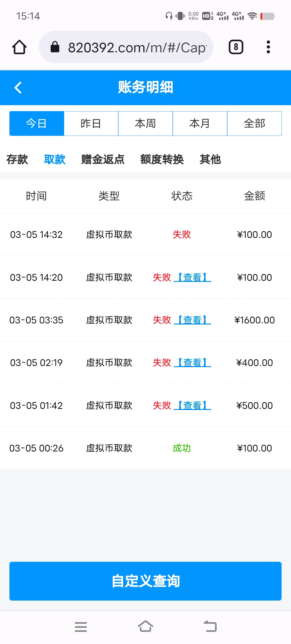The image size is (291, 644).
Task: Click 查看 link for the ¥1600.00 withdrawal
Action: click(192, 320)
